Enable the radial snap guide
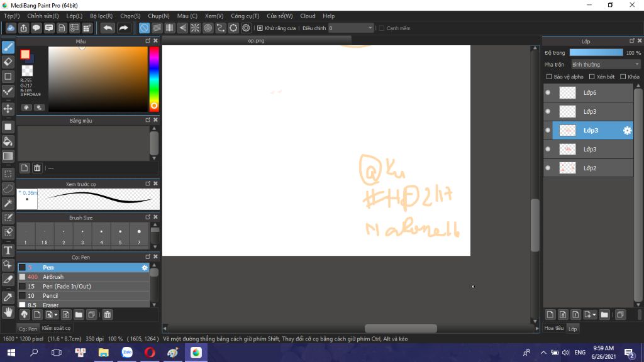 click(x=195, y=28)
